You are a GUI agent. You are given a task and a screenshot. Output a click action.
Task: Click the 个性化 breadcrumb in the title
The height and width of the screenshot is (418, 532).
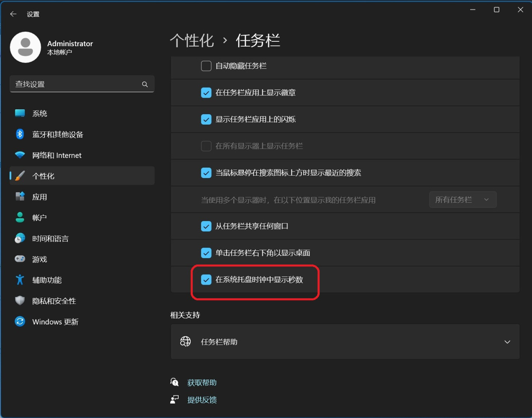[x=192, y=41]
